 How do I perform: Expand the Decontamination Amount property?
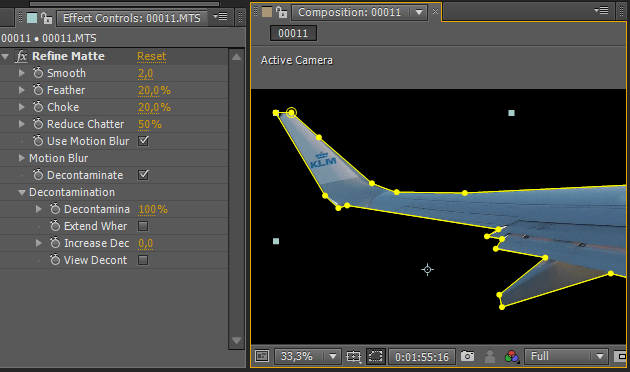click(39, 209)
